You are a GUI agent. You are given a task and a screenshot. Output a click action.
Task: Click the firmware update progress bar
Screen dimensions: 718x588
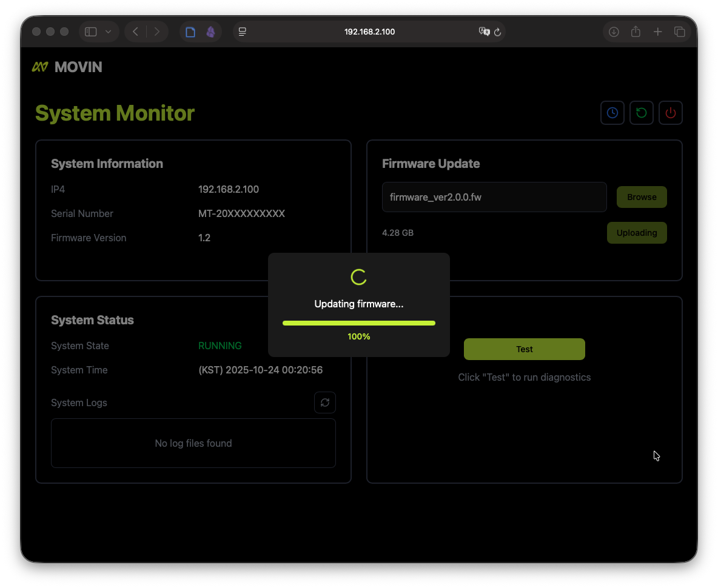tap(358, 323)
